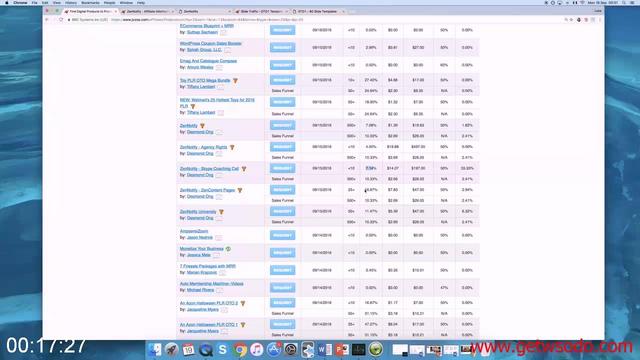640x360 pixels.
Task: Click funnel icon beside ZenNotify - Skype Coaching Call
Action: click(x=244, y=169)
